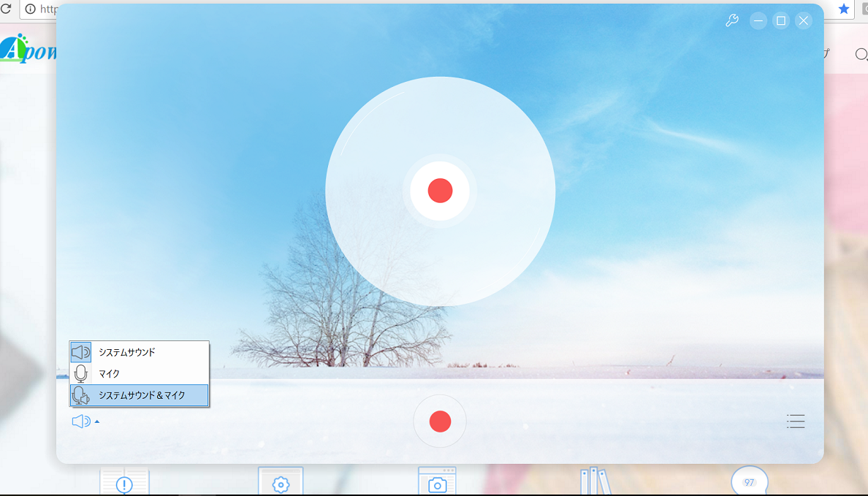Click the exclamation guide book icon
This screenshot has width=868, height=496.
[124, 484]
